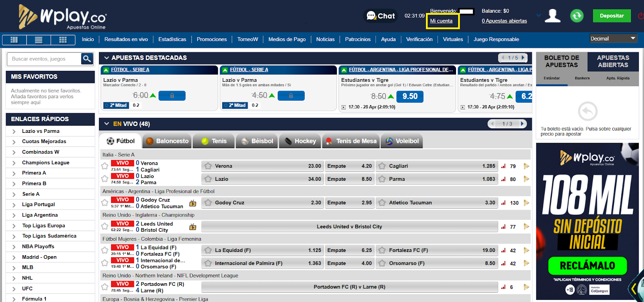Click video icon next to Estudiantes 17:30 time
The height and width of the screenshot is (302, 644).
pos(343,107)
